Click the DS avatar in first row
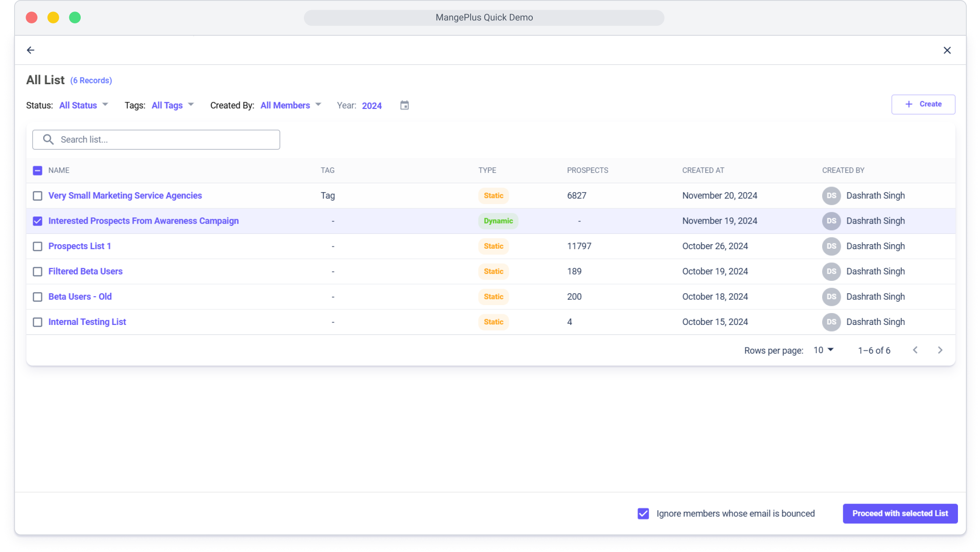 click(x=831, y=196)
